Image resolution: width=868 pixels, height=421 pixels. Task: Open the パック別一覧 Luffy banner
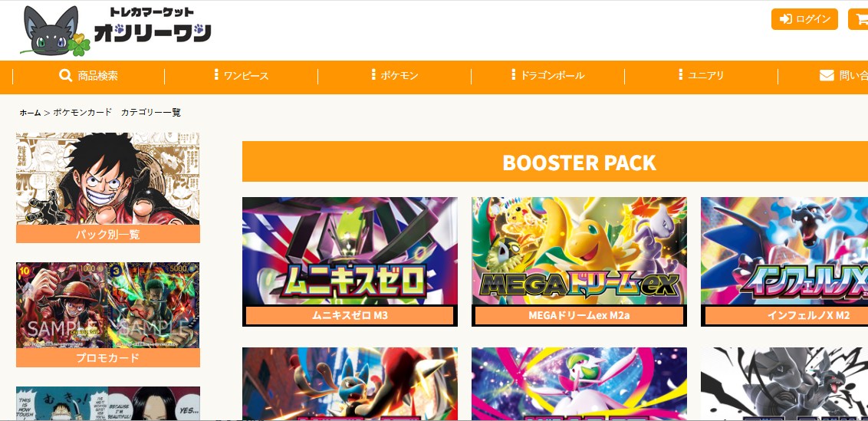click(x=108, y=188)
